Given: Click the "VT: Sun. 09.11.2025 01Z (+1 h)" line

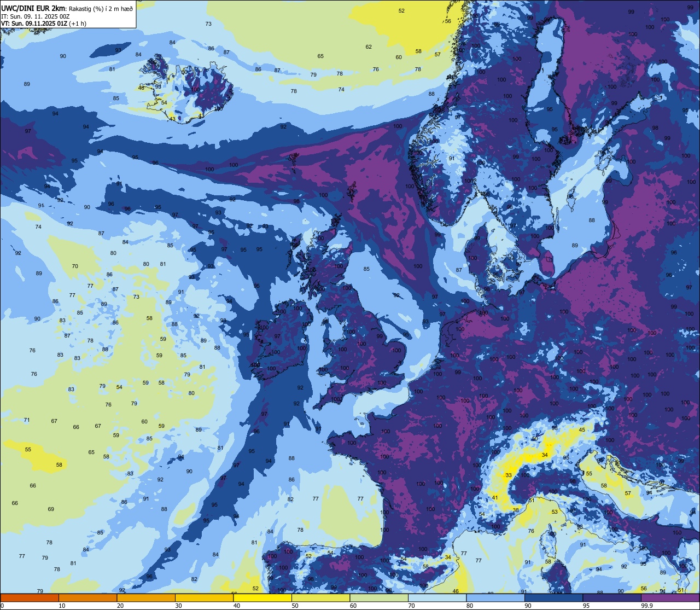Looking at the screenshot, I should (43, 24).
